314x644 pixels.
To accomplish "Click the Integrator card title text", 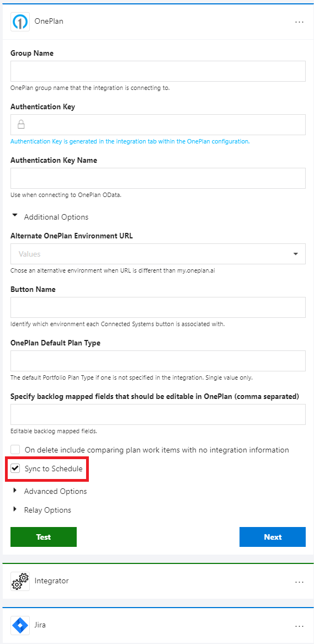I will (x=51, y=581).
